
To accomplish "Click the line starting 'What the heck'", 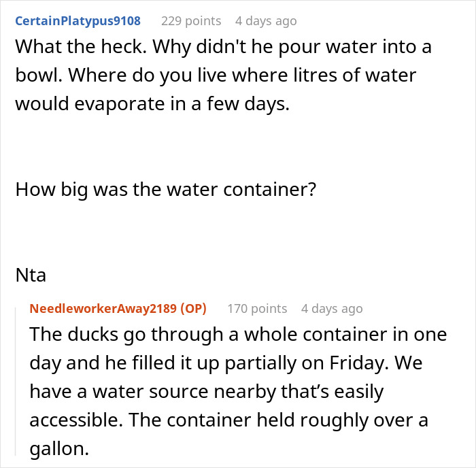I will (222, 49).
